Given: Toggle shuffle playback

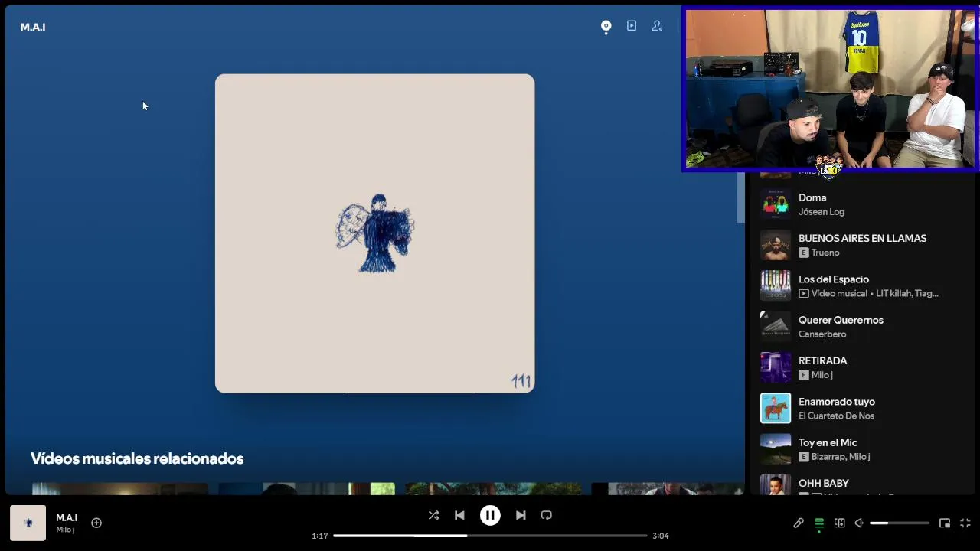Looking at the screenshot, I should pos(434,516).
